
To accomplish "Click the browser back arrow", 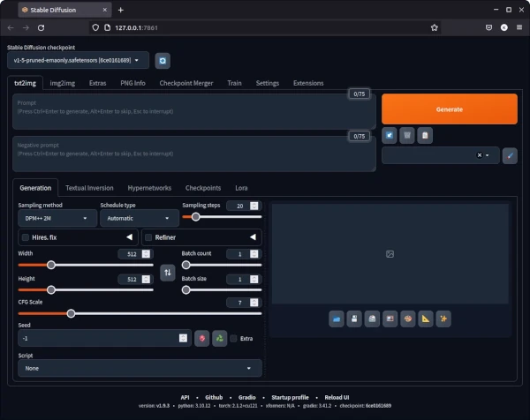I will [x=11, y=27].
